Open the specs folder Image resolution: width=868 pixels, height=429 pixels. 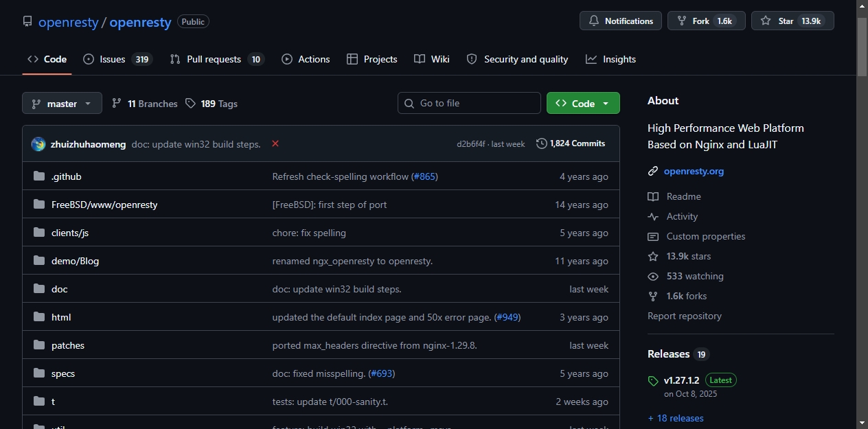pyautogui.click(x=63, y=373)
